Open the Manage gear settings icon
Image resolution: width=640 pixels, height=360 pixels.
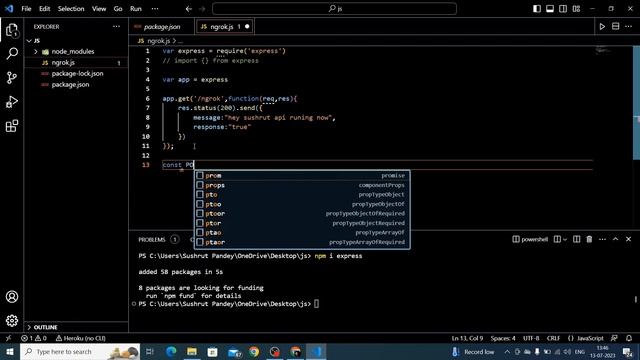12,321
